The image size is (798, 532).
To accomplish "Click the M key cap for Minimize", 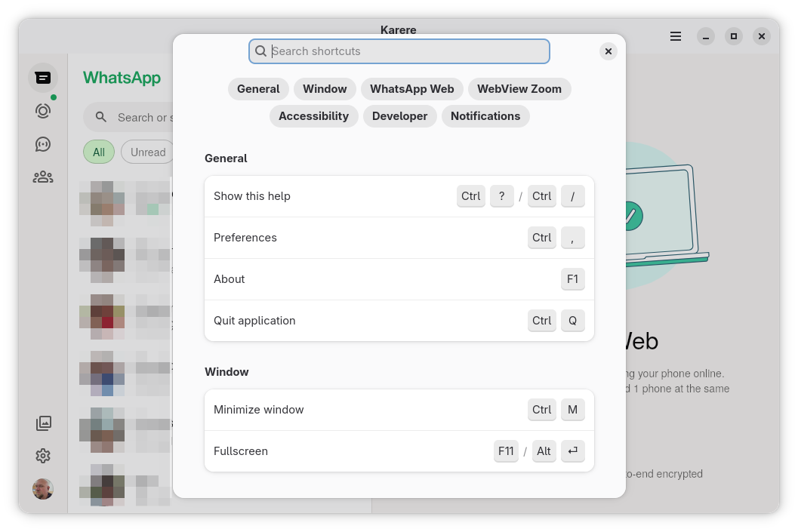I will [572, 410].
